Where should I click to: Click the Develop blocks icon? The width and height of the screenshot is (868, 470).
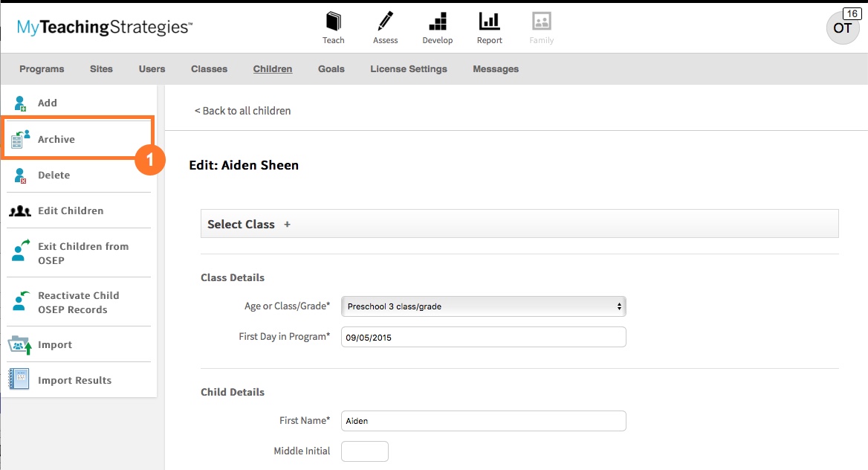[x=437, y=21]
